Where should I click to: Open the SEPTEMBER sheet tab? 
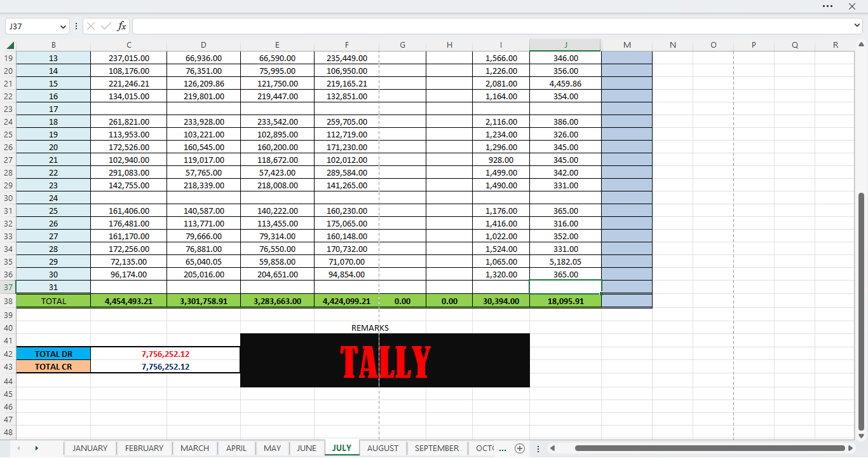(437, 448)
